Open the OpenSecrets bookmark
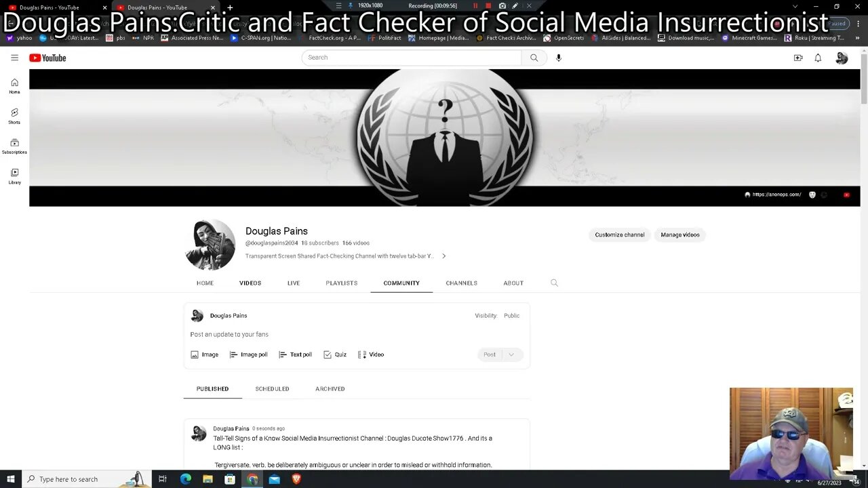Image resolution: width=868 pixels, height=488 pixels. (x=564, y=38)
